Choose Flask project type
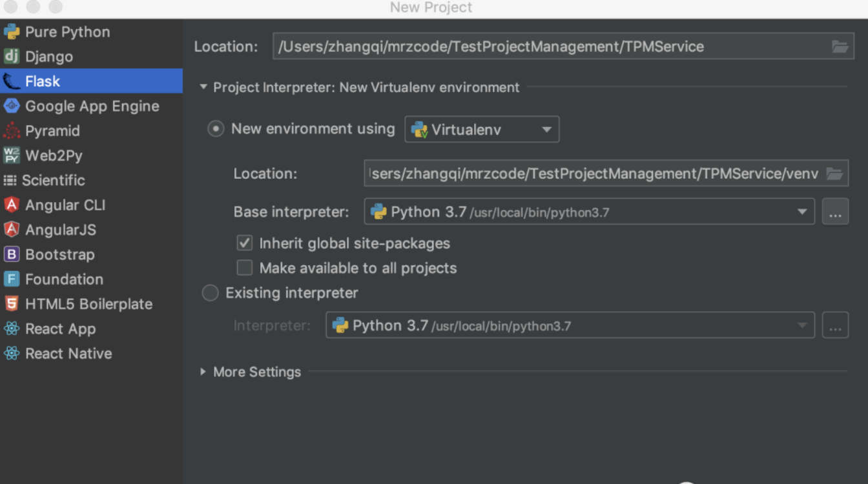 click(91, 81)
